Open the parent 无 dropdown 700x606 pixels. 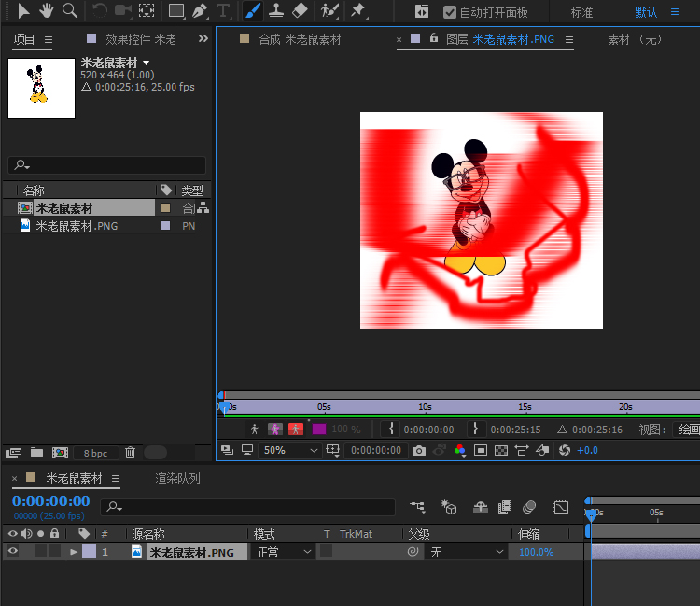point(466,552)
